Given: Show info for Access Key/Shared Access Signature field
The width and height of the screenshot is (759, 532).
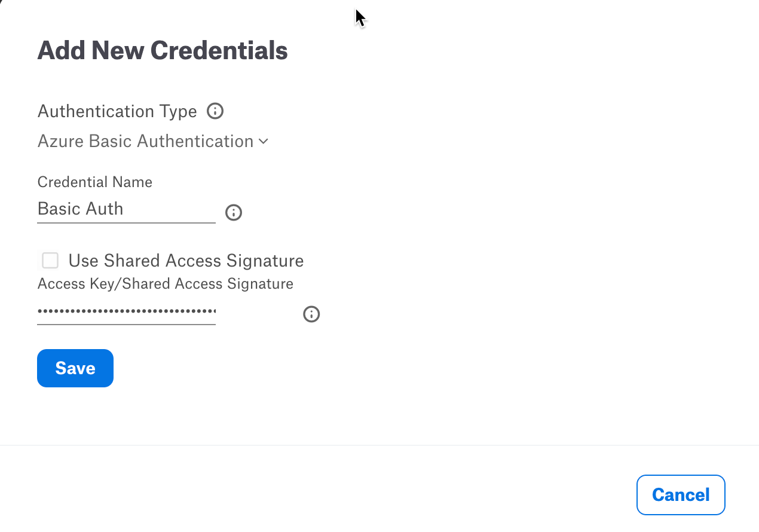Looking at the screenshot, I should pyautogui.click(x=311, y=314).
